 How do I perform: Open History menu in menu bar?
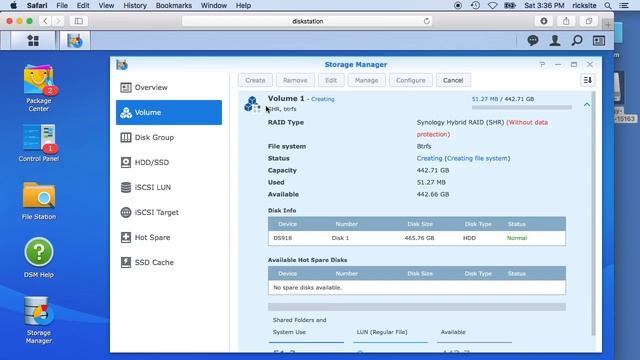point(135,5)
